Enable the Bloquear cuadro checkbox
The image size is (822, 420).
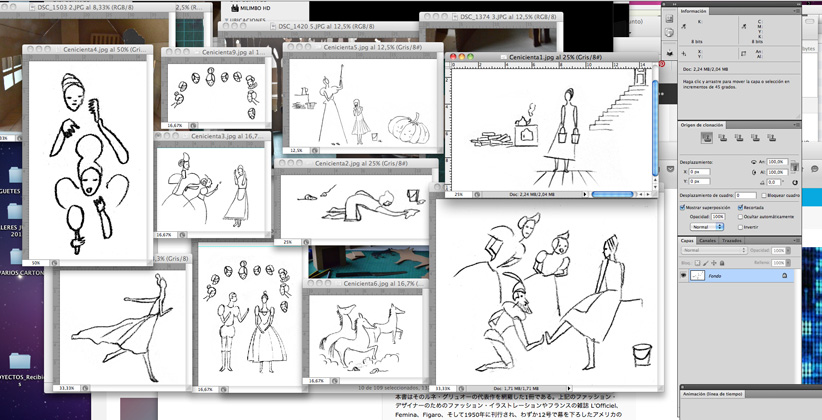click(764, 196)
